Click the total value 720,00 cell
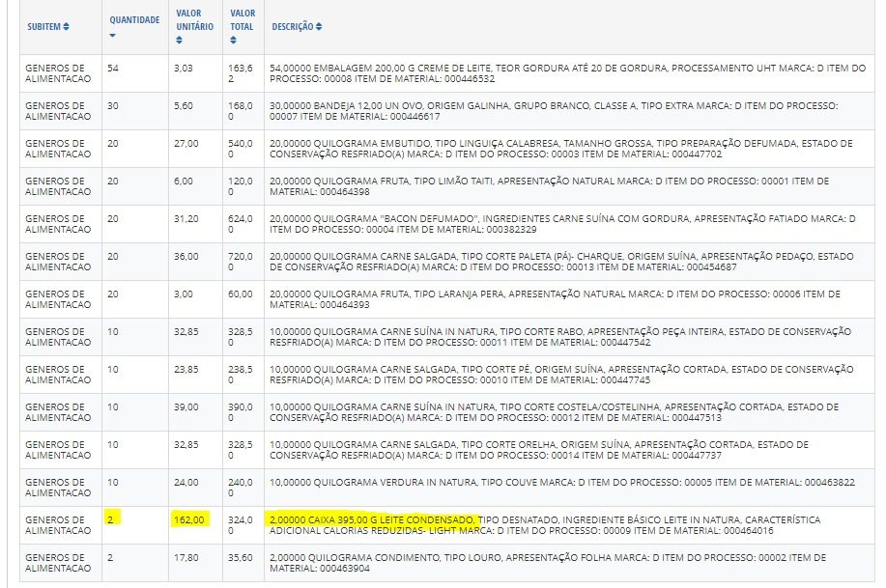Screen dimensions: 886x588 (x=242, y=262)
